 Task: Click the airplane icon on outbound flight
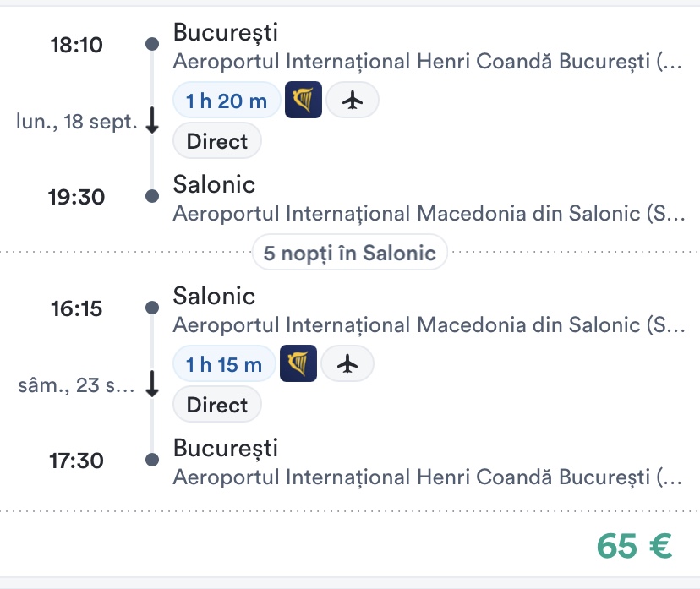[353, 101]
